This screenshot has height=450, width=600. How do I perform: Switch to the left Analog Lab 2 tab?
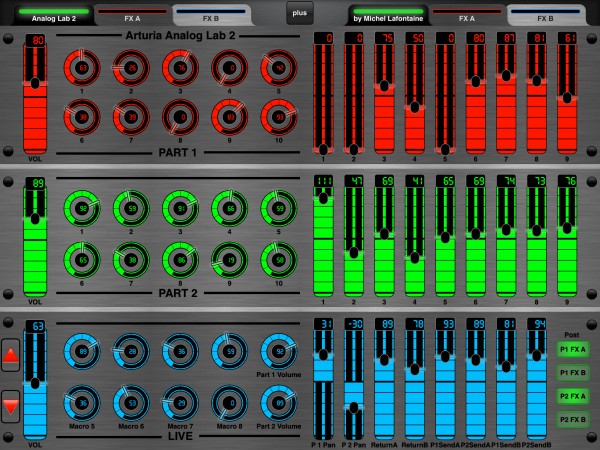(54, 15)
